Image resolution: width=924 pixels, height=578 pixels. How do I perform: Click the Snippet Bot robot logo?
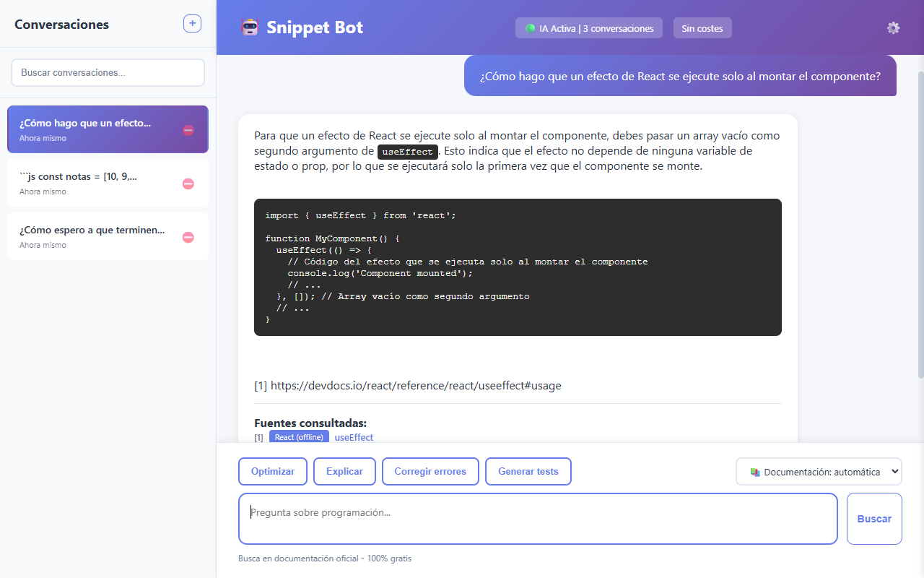click(x=250, y=27)
